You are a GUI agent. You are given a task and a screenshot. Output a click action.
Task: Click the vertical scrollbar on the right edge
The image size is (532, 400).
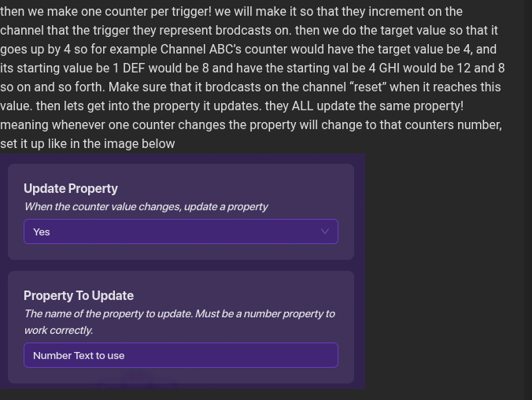528,197
